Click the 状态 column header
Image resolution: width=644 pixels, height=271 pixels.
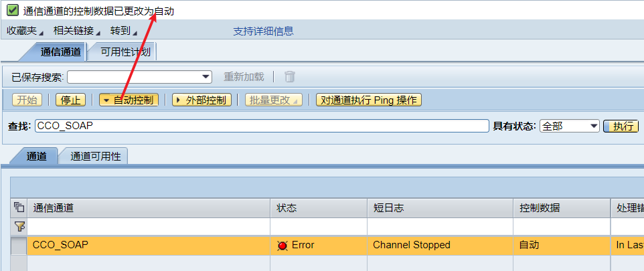tap(319, 208)
